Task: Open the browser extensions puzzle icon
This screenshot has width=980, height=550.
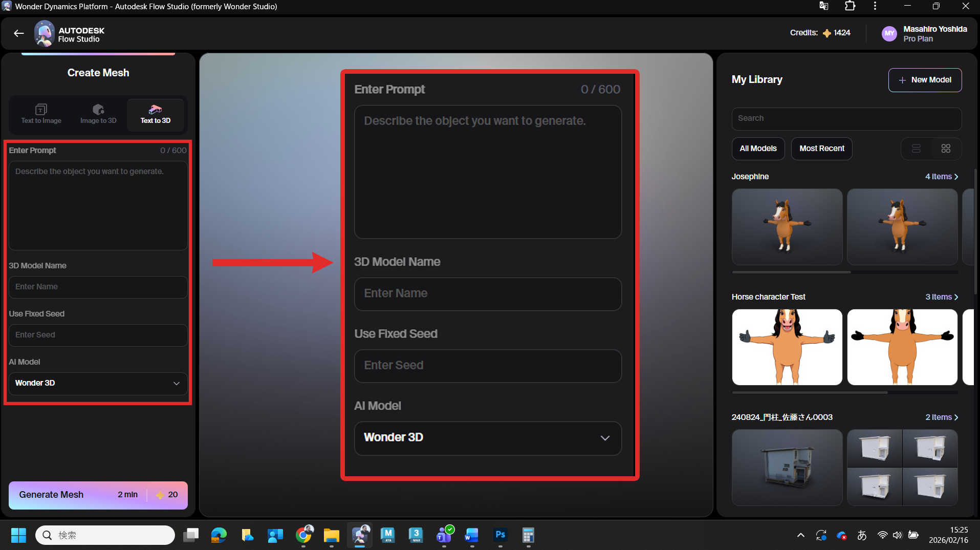Action: coord(850,6)
